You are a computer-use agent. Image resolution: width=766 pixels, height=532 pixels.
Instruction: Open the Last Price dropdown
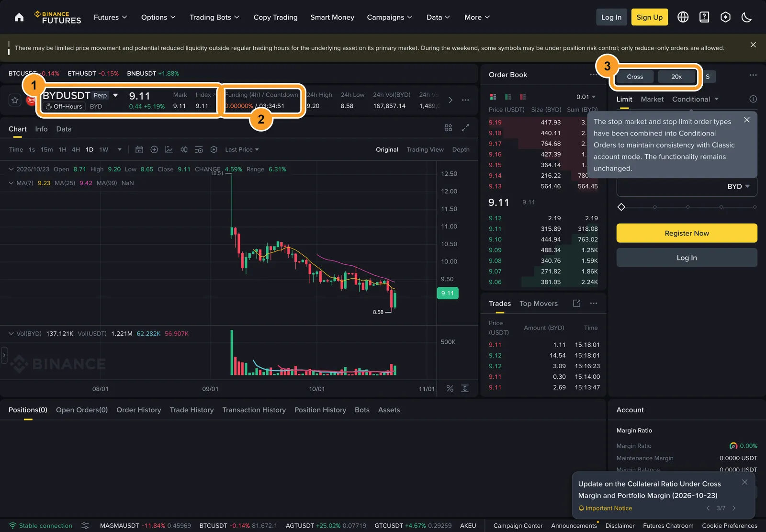coord(242,150)
